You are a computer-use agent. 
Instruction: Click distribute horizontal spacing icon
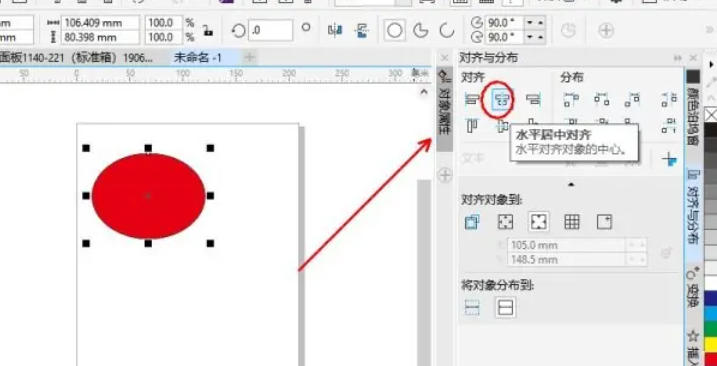(669, 99)
